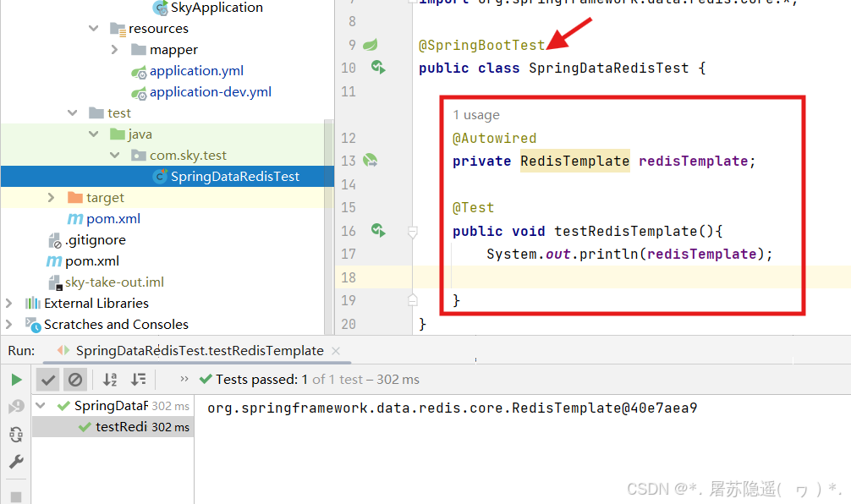Click the testRedisTemplate method name

625,231
